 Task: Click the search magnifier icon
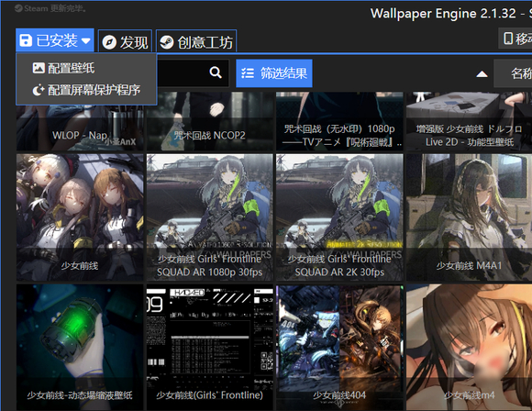[x=216, y=72]
